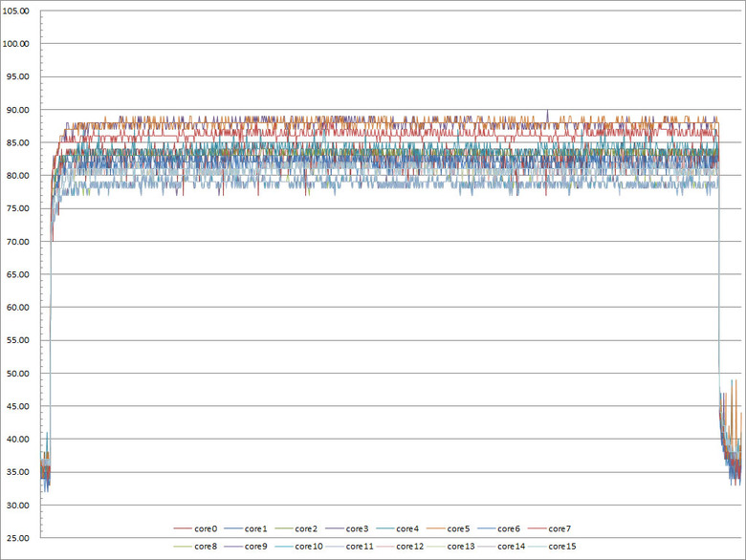Click the 45.00 axis label
Screen dimensions: 746x560
tap(17, 406)
